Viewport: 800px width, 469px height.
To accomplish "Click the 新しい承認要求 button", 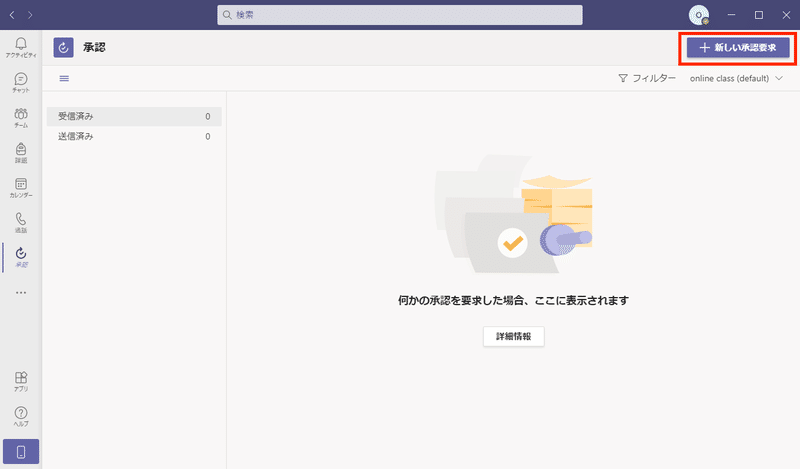I will click(x=738, y=47).
